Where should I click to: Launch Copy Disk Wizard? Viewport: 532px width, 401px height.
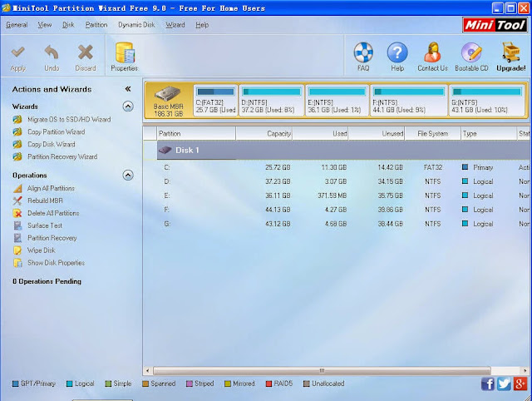(52, 144)
